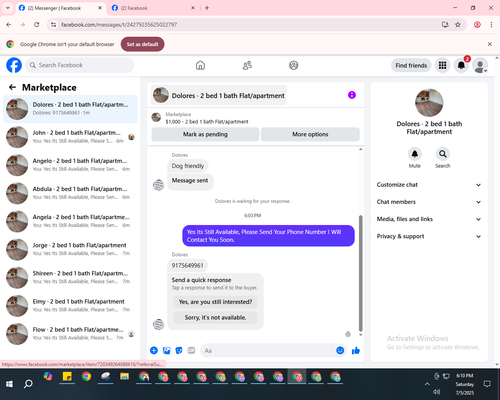Viewport: 500px width, 400px height.
Task: Click the phone number message 9175649961
Action: (x=187, y=266)
